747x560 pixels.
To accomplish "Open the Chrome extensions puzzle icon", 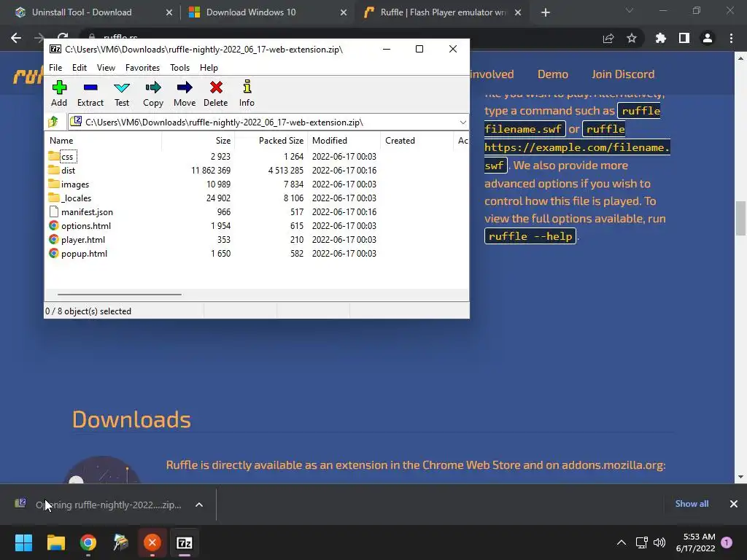I will point(660,38).
